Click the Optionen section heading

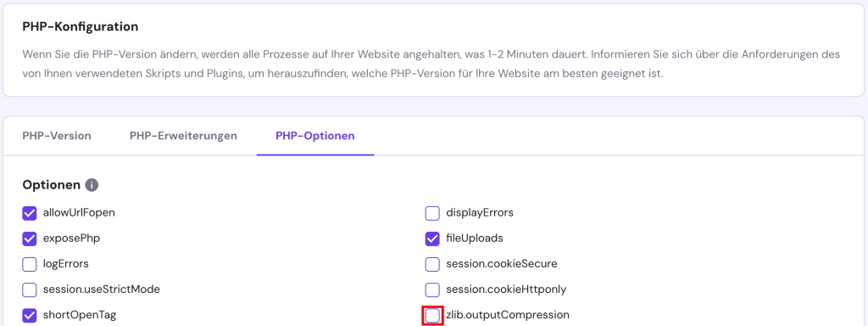tap(52, 185)
